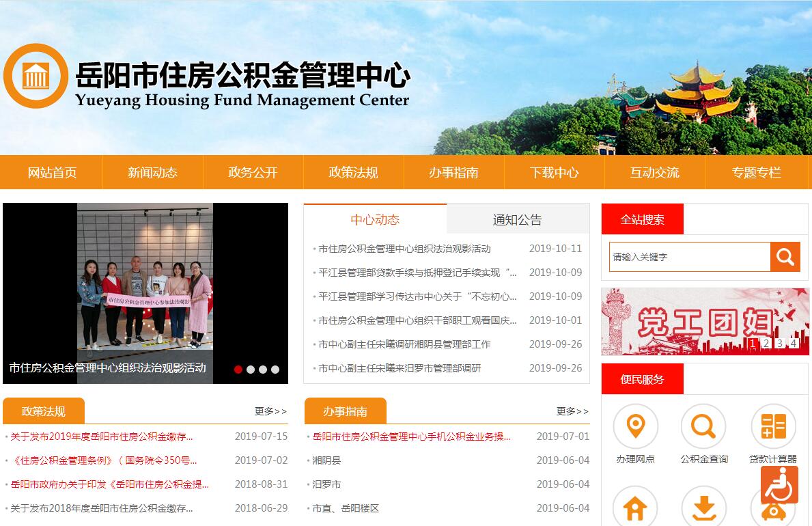Select the first red carousel dot
The image size is (812, 526).
pyautogui.click(x=238, y=370)
